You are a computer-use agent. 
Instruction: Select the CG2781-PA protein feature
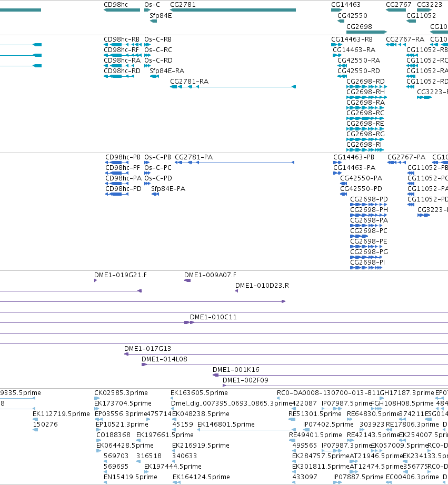234,163
